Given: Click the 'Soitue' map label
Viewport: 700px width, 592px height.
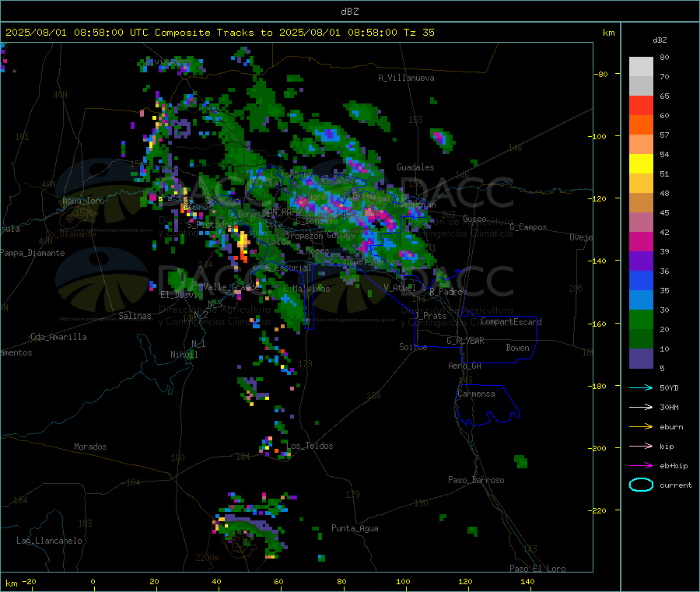Looking at the screenshot, I should pyautogui.click(x=413, y=347).
